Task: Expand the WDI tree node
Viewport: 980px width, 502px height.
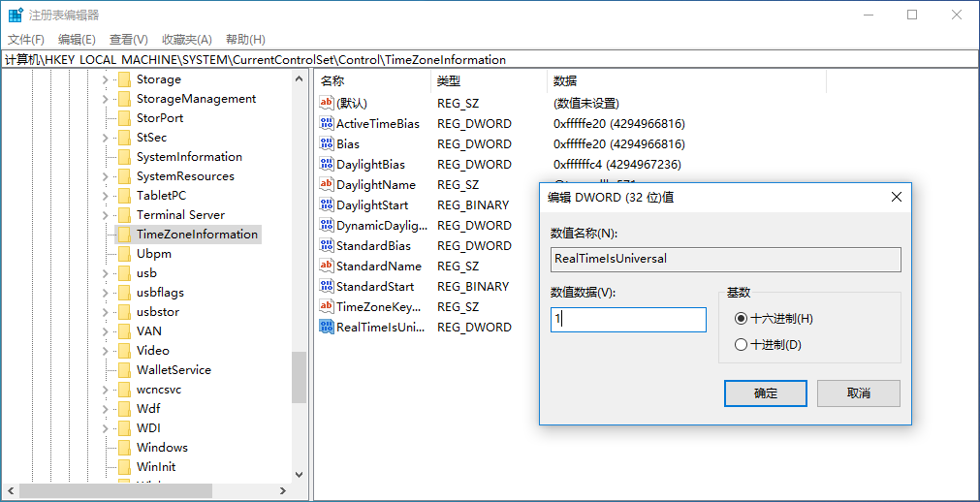Action: click(x=105, y=428)
